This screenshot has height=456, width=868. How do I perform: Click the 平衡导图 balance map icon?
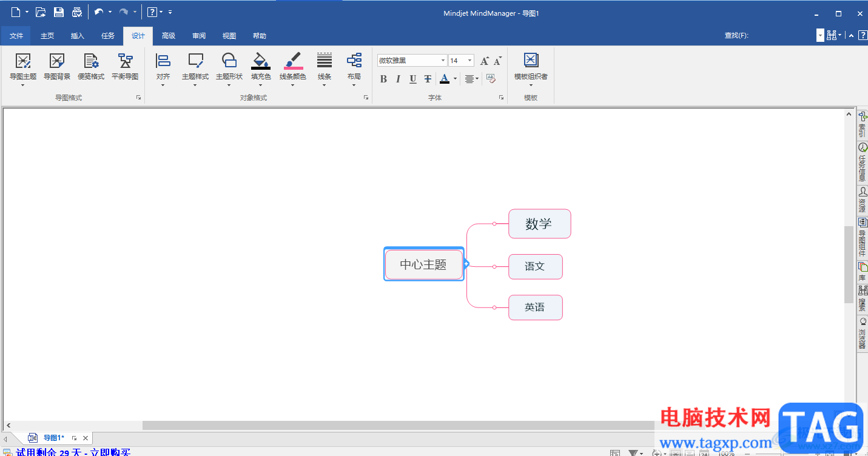point(125,67)
